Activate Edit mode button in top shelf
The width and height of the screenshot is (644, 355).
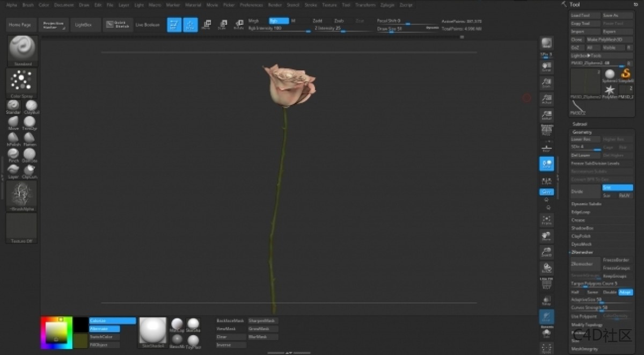click(174, 25)
